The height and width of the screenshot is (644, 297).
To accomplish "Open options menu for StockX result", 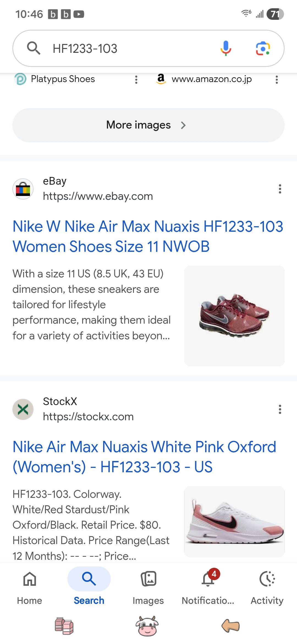I will tap(280, 409).
